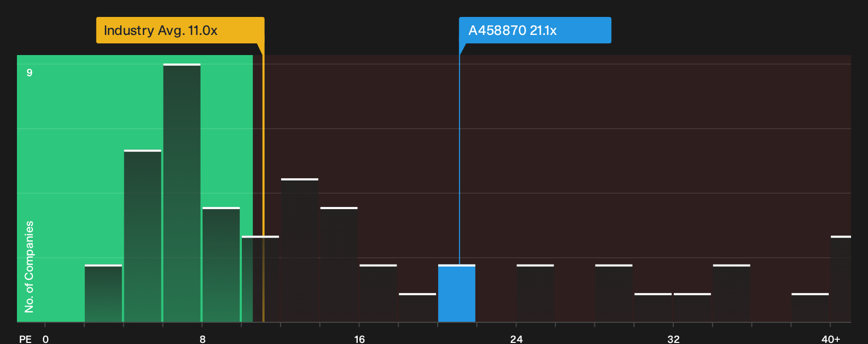Click the histogram bar above PE 24

pyautogui.click(x=535, y=293)
